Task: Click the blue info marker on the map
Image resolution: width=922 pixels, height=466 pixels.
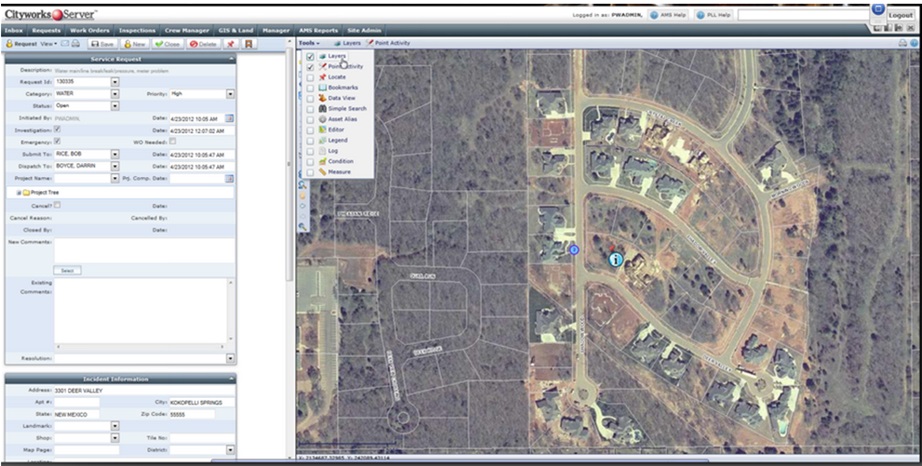Action: [616, 259]
